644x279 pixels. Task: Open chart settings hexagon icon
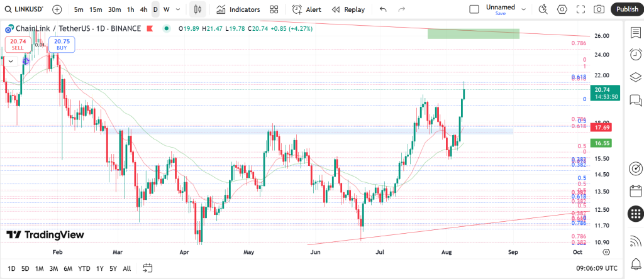(562, 9)
